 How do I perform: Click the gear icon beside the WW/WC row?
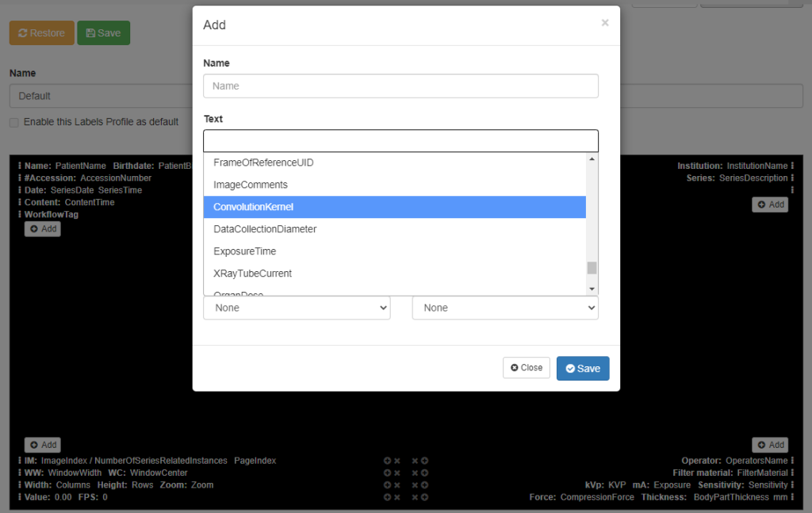coord(387,473)
